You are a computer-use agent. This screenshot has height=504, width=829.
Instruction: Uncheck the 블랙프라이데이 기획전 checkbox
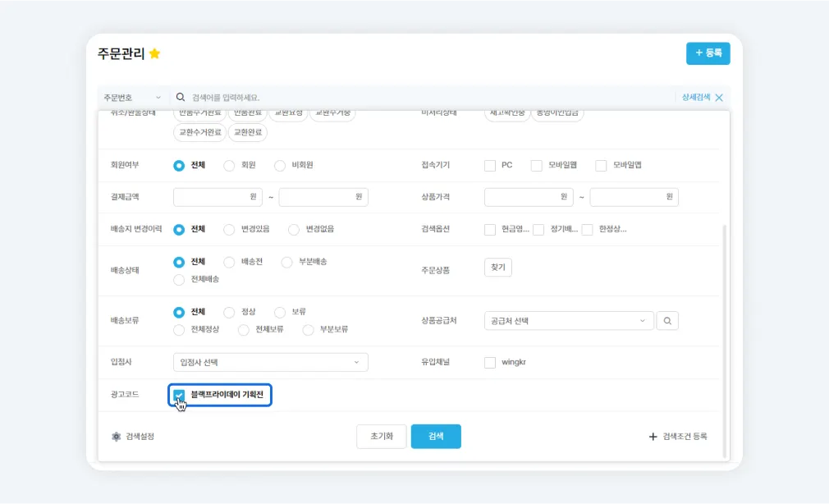click(179, 395)
